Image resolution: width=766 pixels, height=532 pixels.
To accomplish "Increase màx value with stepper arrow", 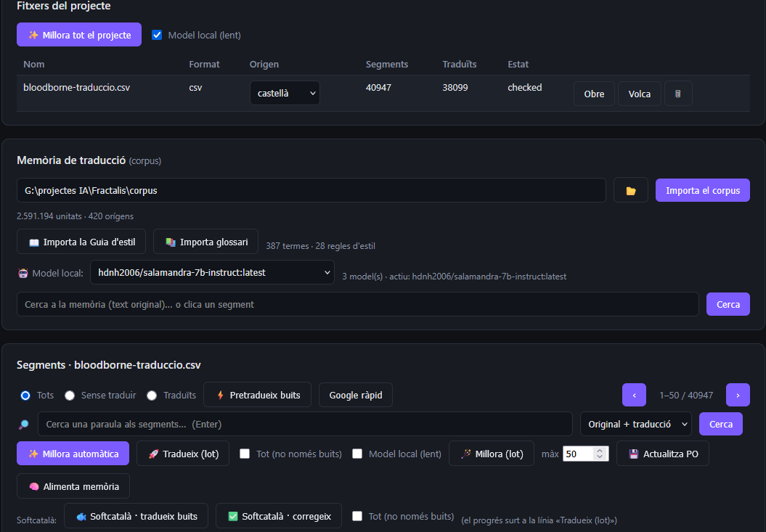I will click(600, 450).
